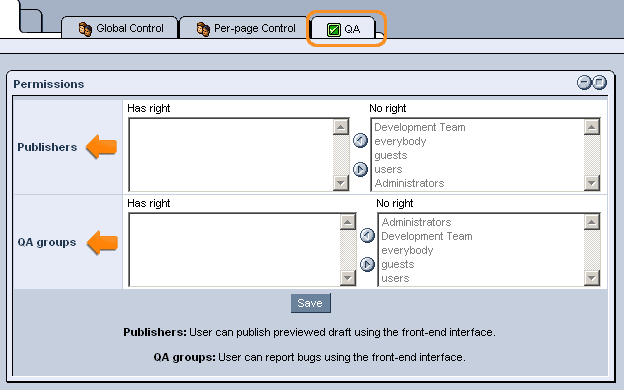This screenshot has width=624, height=390.
Task: Collapse the Permissions panel with minus icon
Action: pyautogui.click(x=584, y=82)
